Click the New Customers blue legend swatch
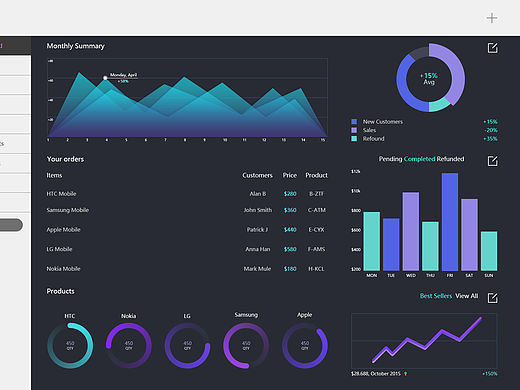The width and height of the screenshot is (520, 390). click(x=354, y=122)
